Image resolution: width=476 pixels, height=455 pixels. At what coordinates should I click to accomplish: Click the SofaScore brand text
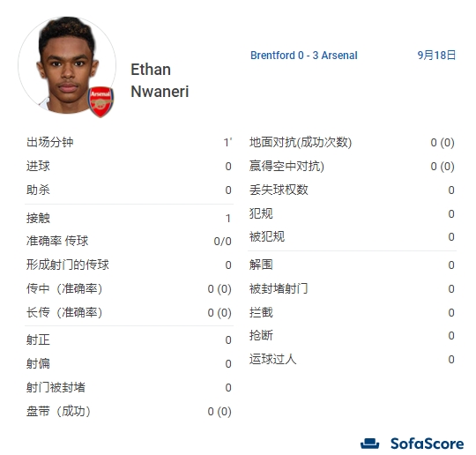pos(428,444)
